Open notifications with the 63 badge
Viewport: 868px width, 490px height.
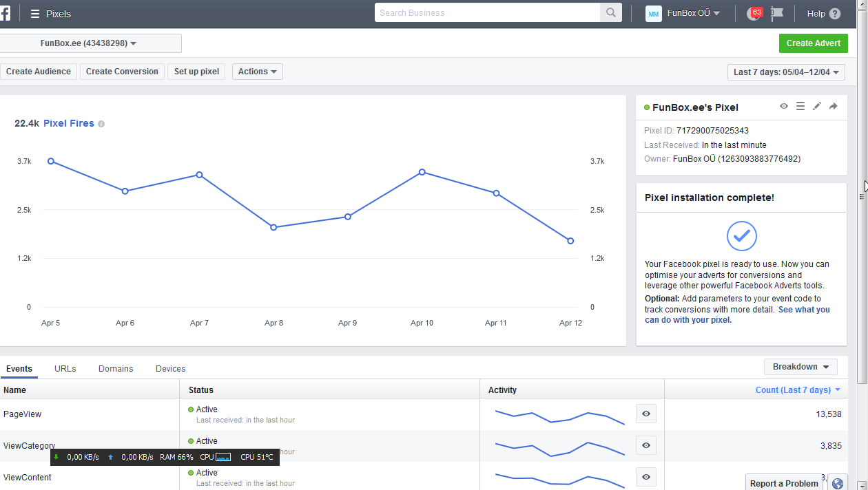coord(754,14)
